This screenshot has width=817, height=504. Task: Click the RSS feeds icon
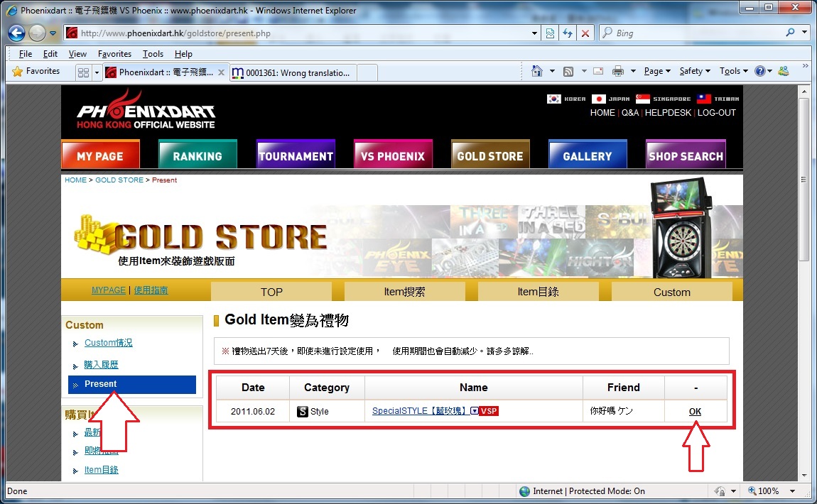[x=568, y=71]
